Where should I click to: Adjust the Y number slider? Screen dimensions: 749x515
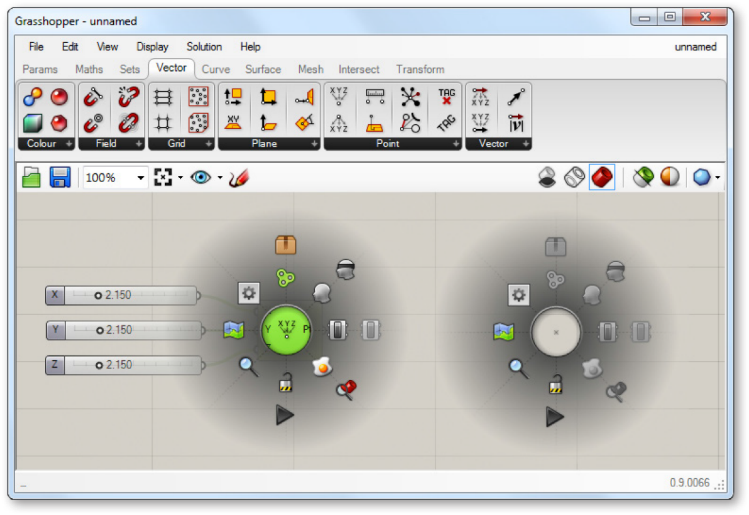[x=124, y=330]
